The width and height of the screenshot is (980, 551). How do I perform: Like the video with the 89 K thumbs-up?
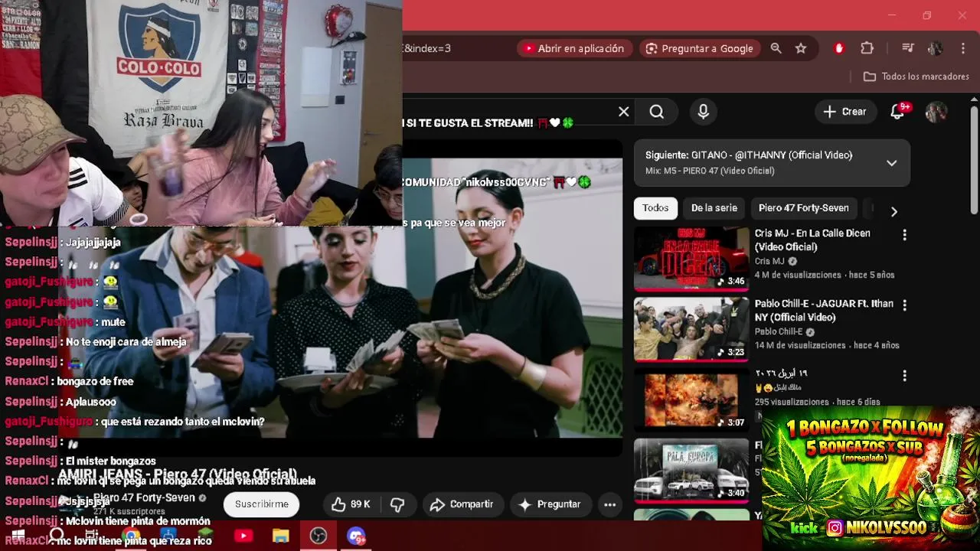[351, 504]
